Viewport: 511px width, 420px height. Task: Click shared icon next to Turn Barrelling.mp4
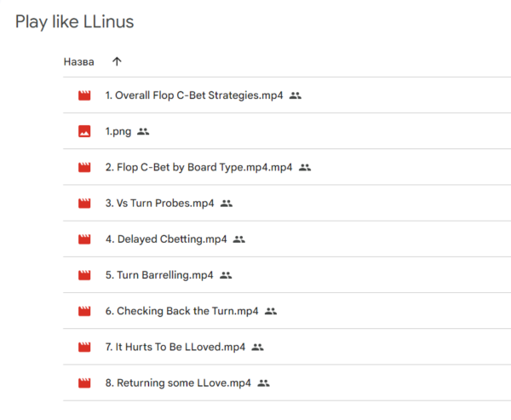pyautogui.click(x=226, y=275)
